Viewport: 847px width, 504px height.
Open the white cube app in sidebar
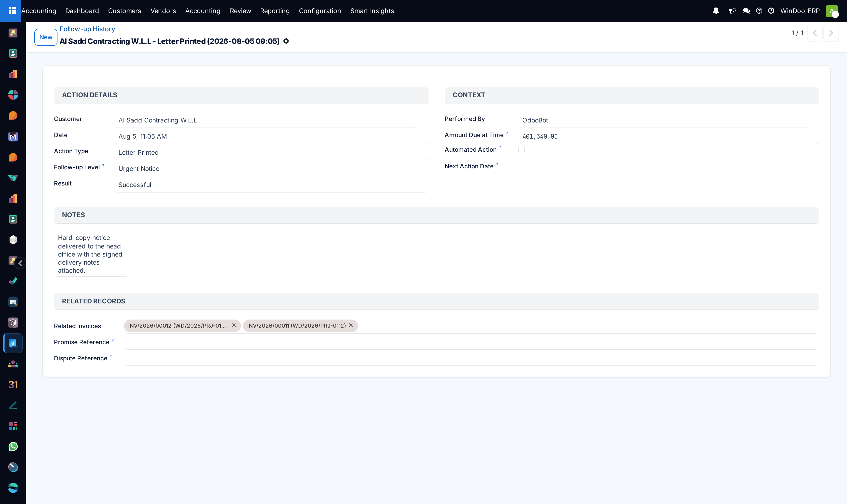tap(13, 240)
